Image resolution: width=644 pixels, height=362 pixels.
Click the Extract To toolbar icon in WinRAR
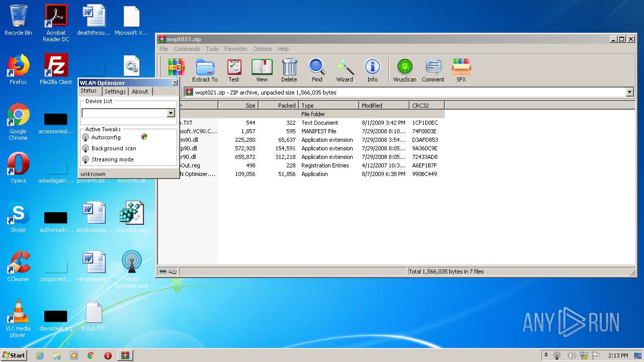(x=205, y=70)
